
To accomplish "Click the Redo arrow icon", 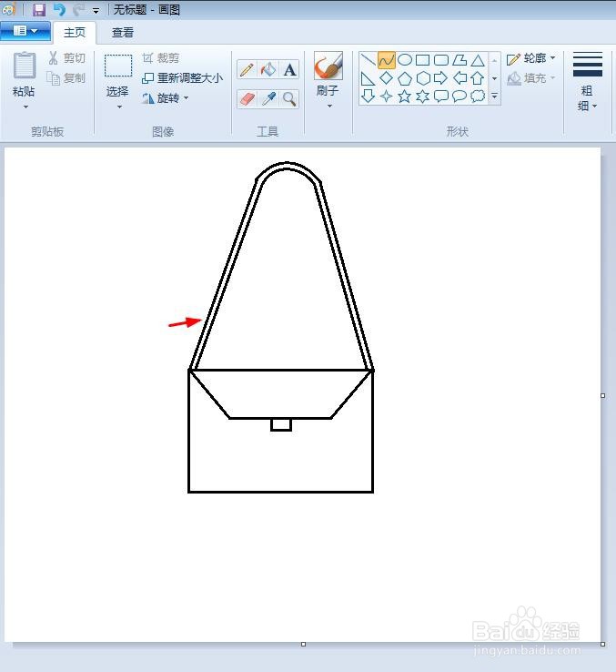I will click(78, 9).
